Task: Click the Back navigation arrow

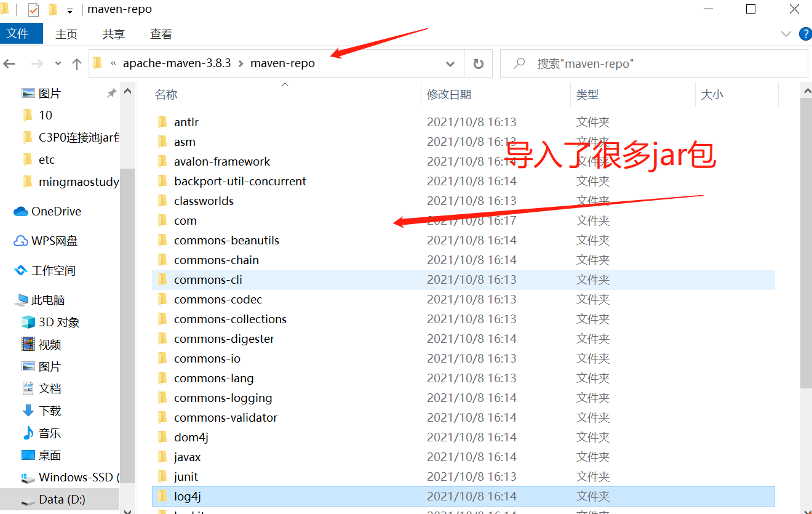Action: click(9, 63)
